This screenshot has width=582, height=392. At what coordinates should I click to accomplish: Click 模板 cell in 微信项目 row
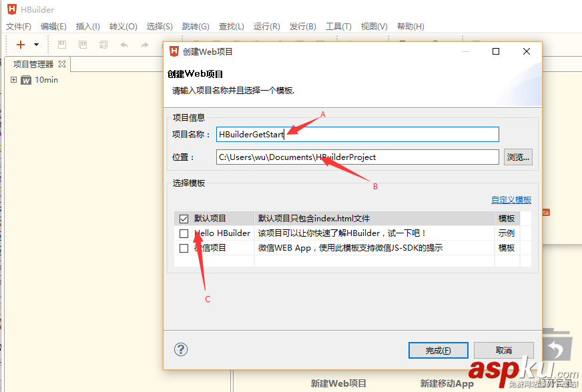(x=507, y=248)
